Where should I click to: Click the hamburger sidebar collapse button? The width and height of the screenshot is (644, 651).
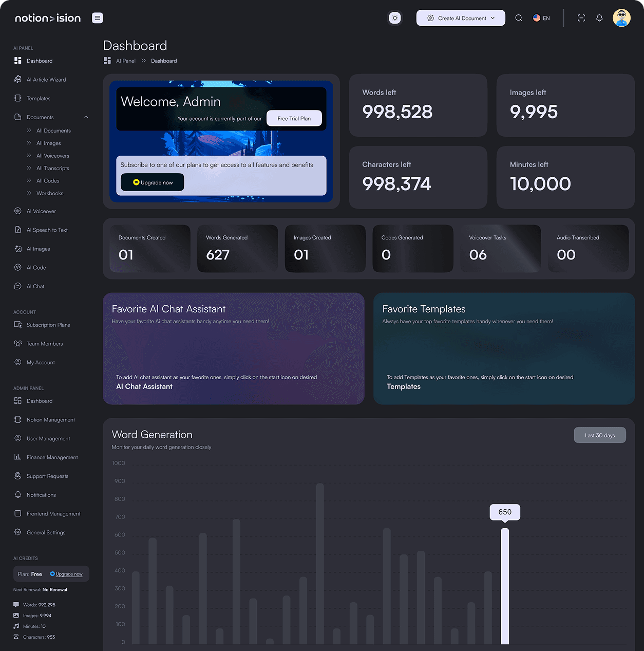point(97,18)
